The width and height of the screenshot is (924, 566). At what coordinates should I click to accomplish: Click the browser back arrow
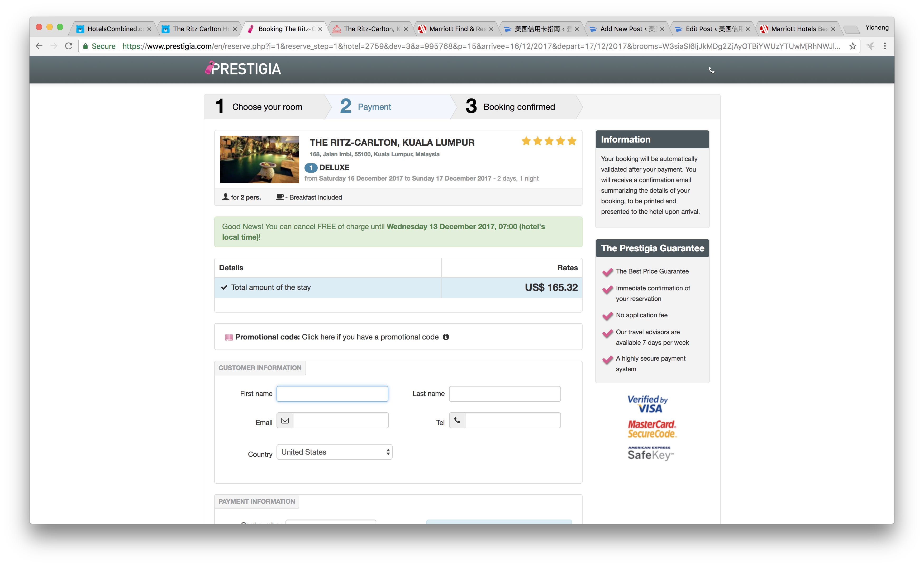pos(39,46)
